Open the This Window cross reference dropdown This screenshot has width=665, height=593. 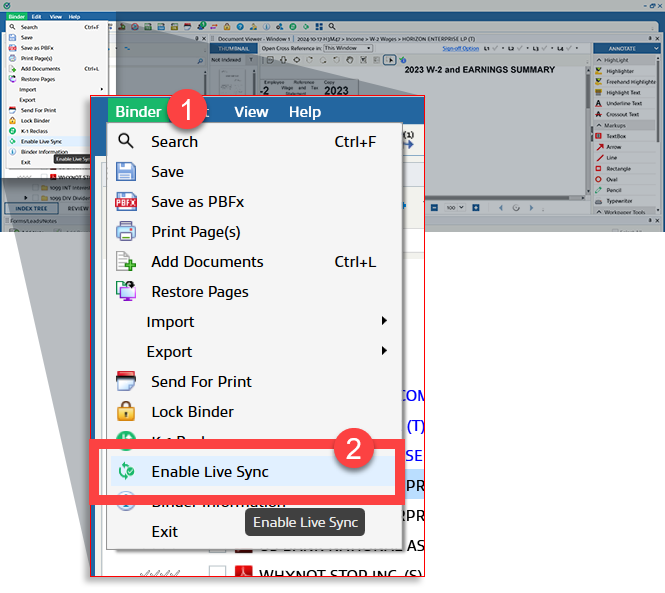(348, 48)
